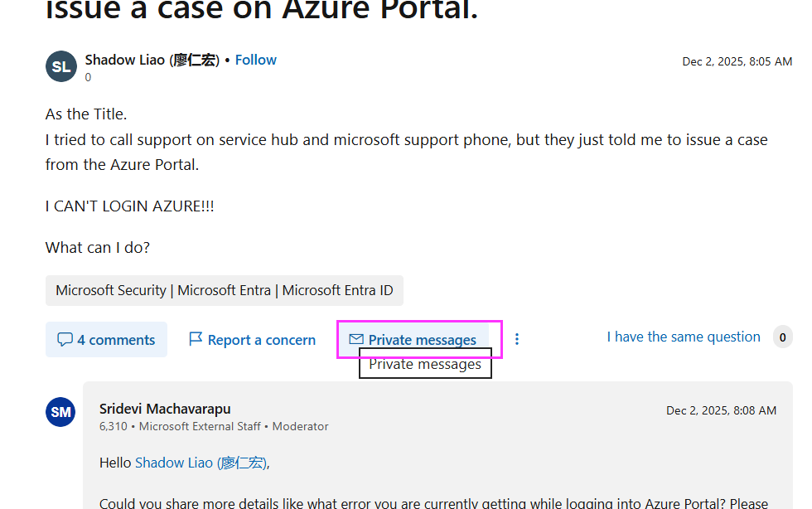Follow the user Shadow Liao
812x509 pixels.
click(x=255, y=60)
